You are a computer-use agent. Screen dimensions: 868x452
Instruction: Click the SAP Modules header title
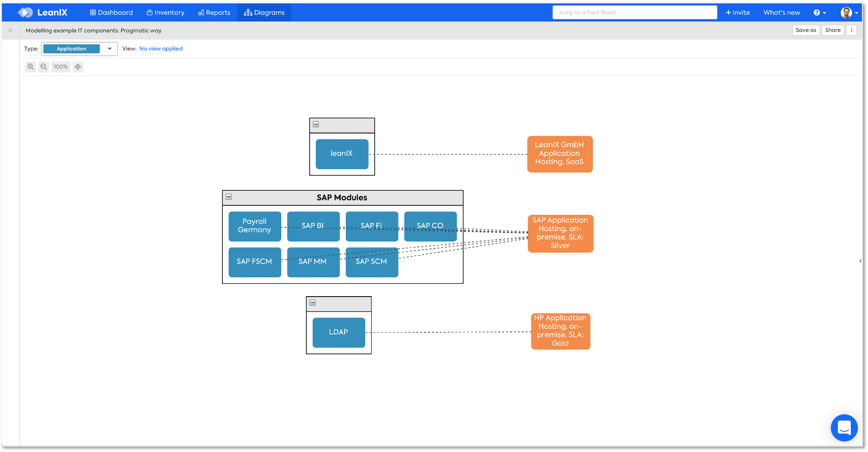[x=342, y=198]
